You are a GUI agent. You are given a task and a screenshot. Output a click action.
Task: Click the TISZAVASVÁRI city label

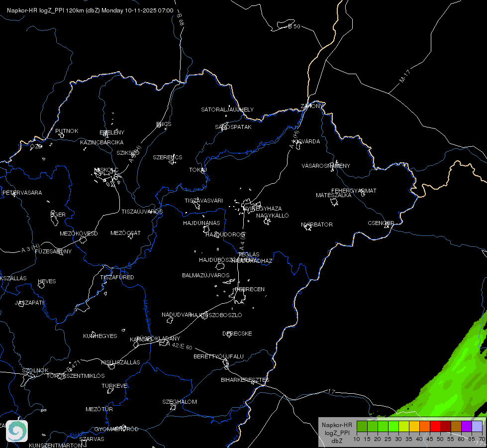click(x=204, y=201)
